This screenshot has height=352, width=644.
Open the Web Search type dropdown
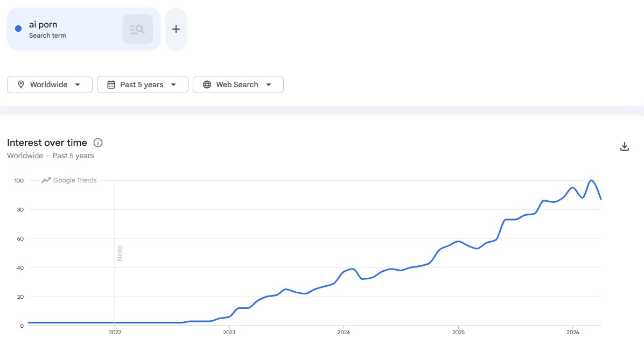coord(238,85)
